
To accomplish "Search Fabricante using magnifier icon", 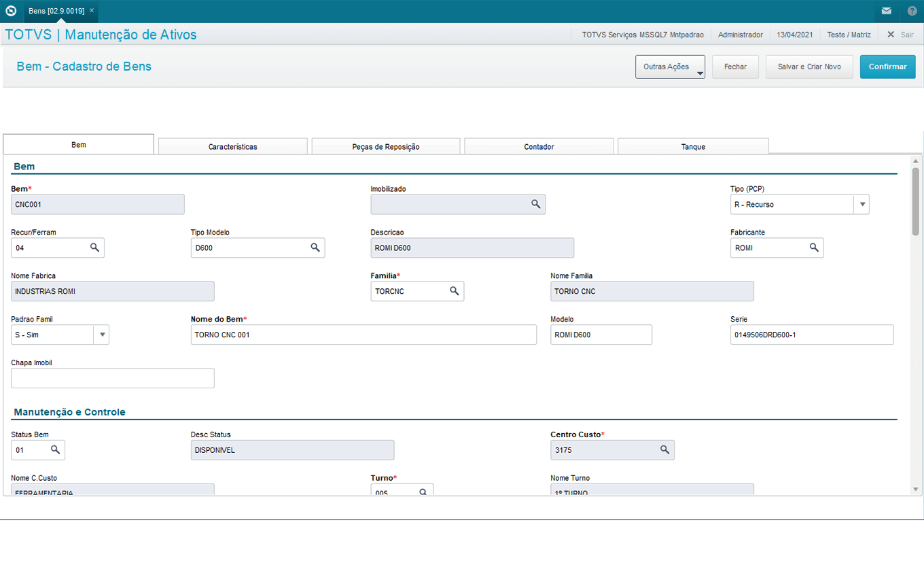I will pos(814,248).
